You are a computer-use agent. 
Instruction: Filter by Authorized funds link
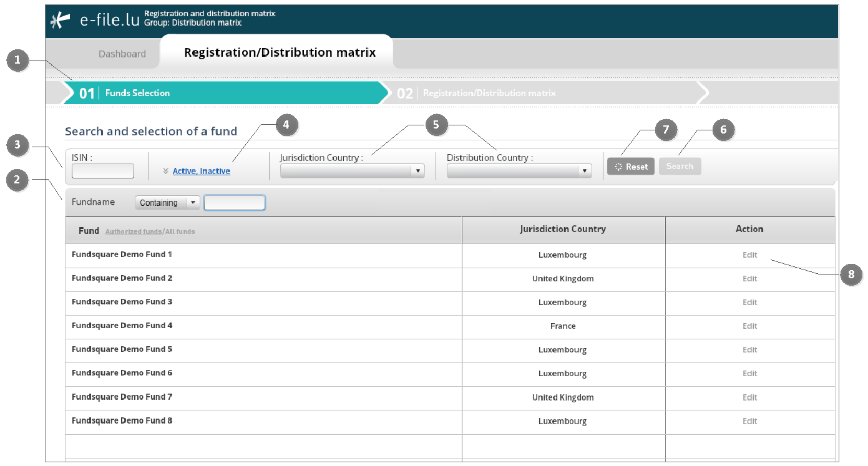click(x=133, y=231)
